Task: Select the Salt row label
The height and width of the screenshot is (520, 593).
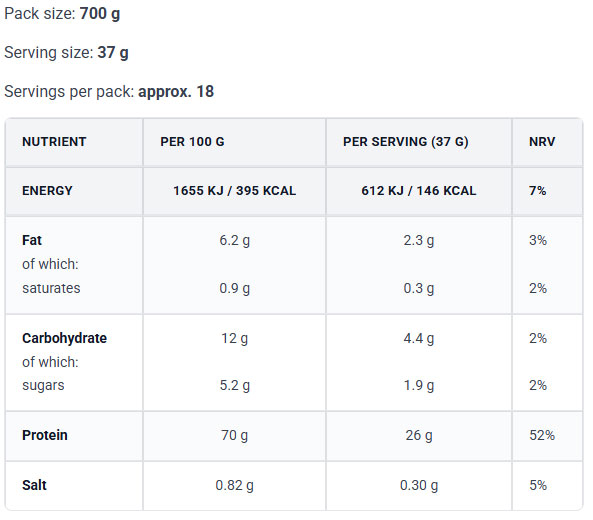Action: pyautogui.click(x=34, y=485)
